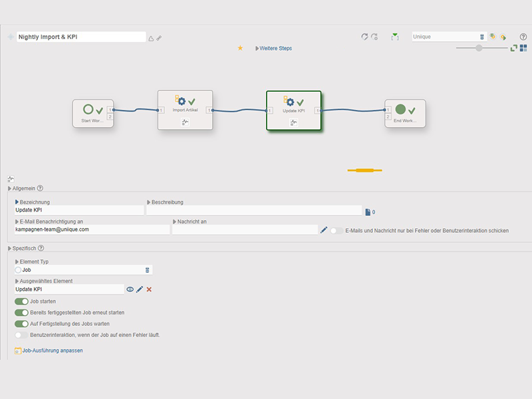Select the Import Artikel job node
Viewport: 532px width, 399px height.
tap(186, 110)
